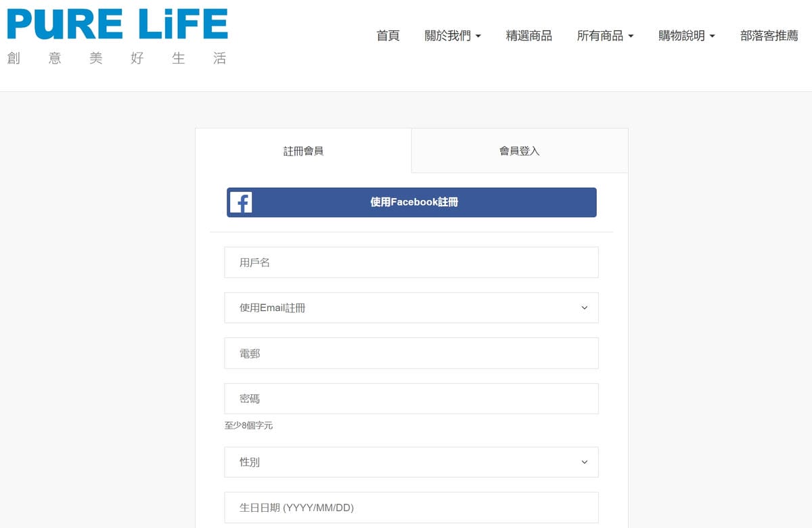The width and height of the screenshot is (812, 528).
Task: Click the Facebook logo icon
Action: pyautogui.click(x=241, y=202)
